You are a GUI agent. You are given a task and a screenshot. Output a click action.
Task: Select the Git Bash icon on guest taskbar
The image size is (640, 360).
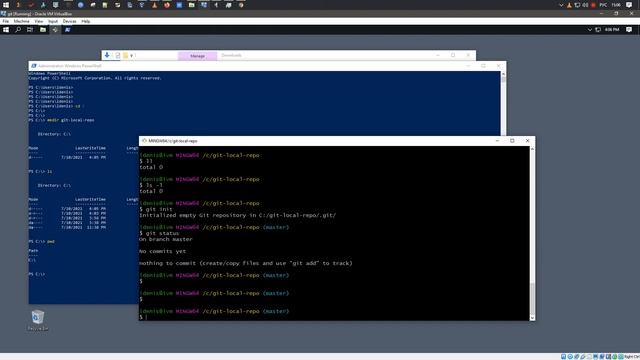click(55, 30)
